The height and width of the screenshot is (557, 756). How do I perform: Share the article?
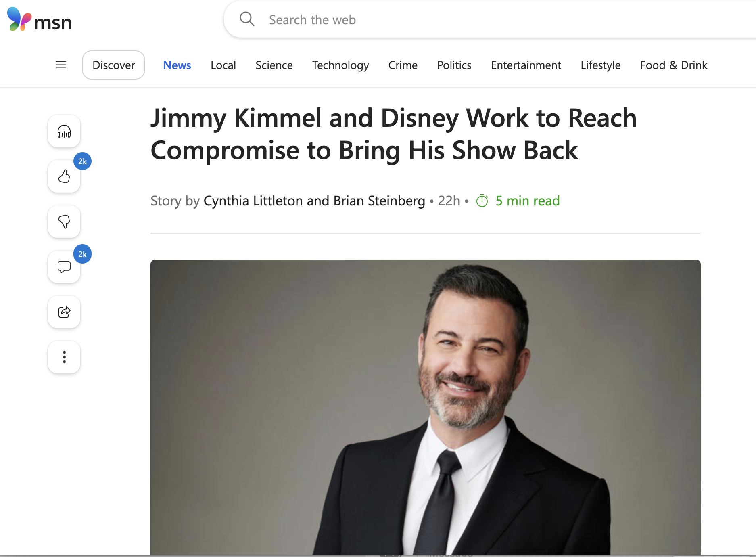click(64, 312)
